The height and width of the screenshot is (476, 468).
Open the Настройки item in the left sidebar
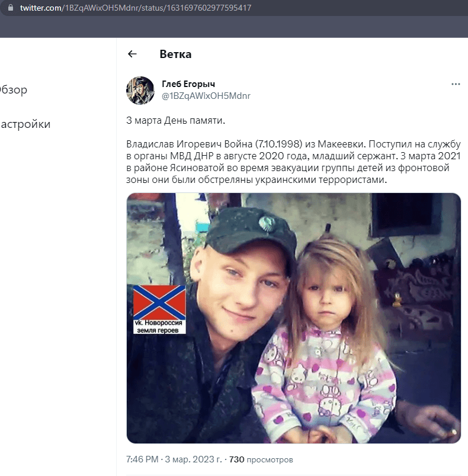click(x=25, y=124)
